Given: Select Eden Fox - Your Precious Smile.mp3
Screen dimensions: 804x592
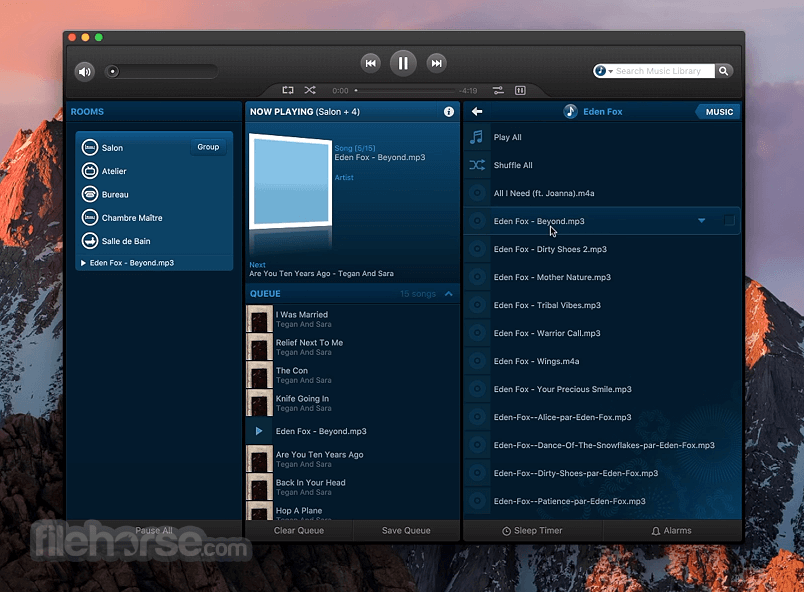Looking at the screenshot, I should click(x=602, y=389).
